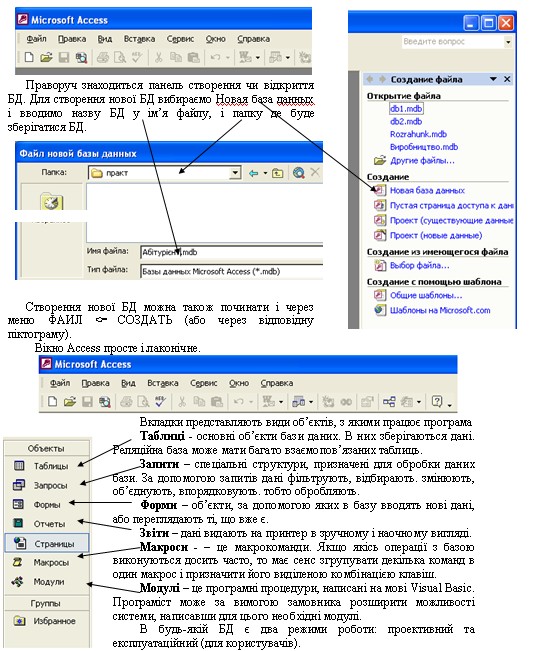This screenshot has height=651, width=543.
Task: Click the Cut scissors icon in the upper Access toolbar
Action: [158, 57]
